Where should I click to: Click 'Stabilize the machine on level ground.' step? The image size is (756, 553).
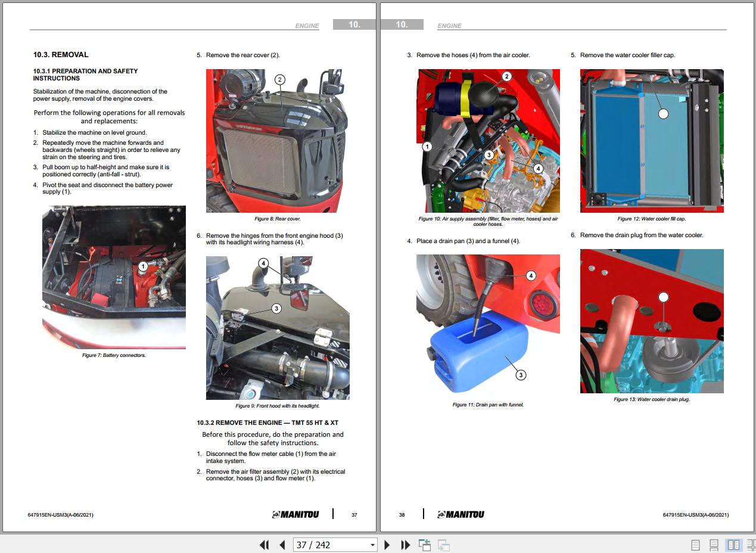point(94,132)
